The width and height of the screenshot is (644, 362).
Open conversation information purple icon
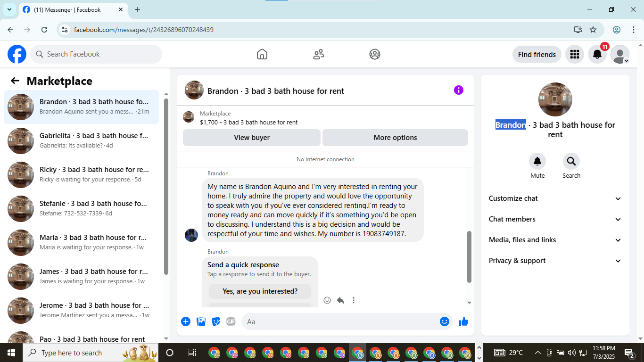(459, 90)
